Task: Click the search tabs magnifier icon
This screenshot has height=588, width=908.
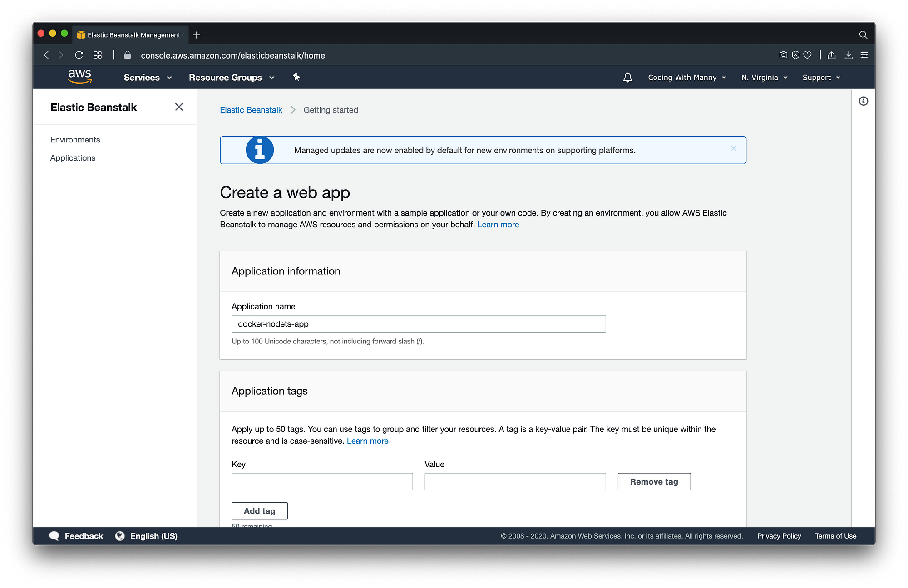Action: point(863,35)
